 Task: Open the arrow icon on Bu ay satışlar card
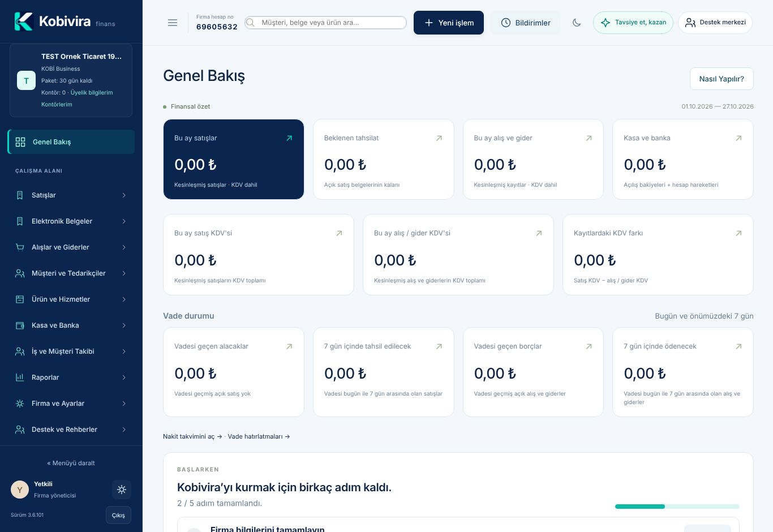pyautogui.click(x=289, y=138)
